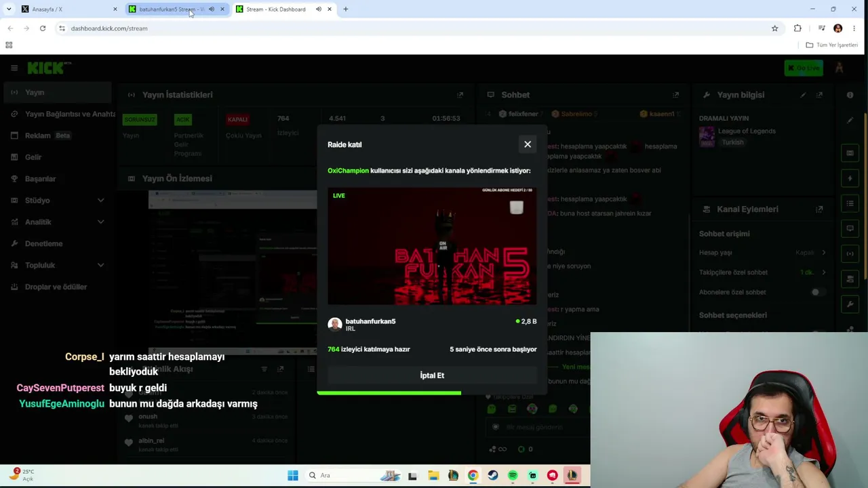Open the Kick hamburger menu
This screenshot has height=488, width=868.
14,68
